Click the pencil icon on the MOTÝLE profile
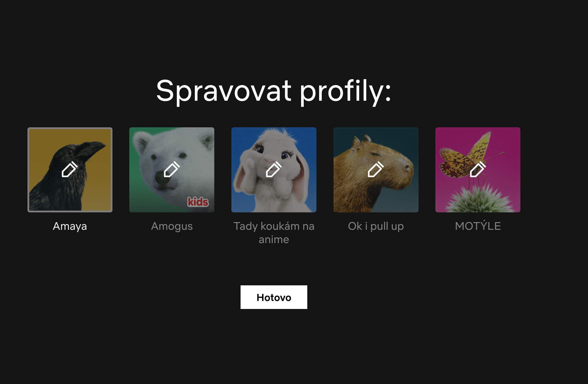588x384 pixels. pyautogui.click(x=478, y=169)
